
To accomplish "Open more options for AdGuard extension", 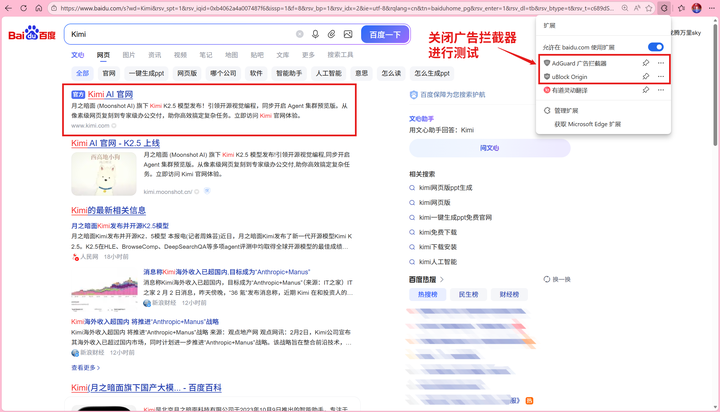I will click(x=661, y=63).
